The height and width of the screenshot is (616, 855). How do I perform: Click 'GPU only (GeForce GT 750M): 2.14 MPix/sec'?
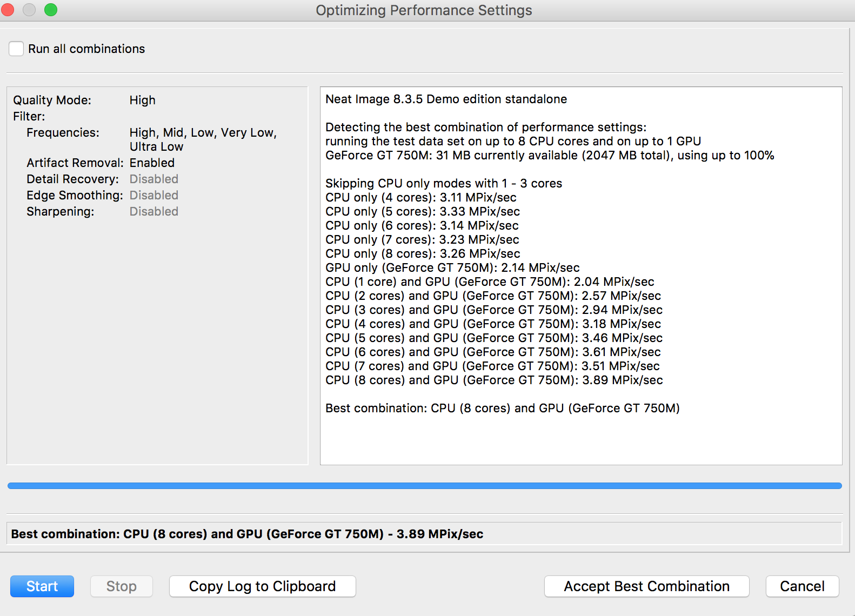(452, 267)
